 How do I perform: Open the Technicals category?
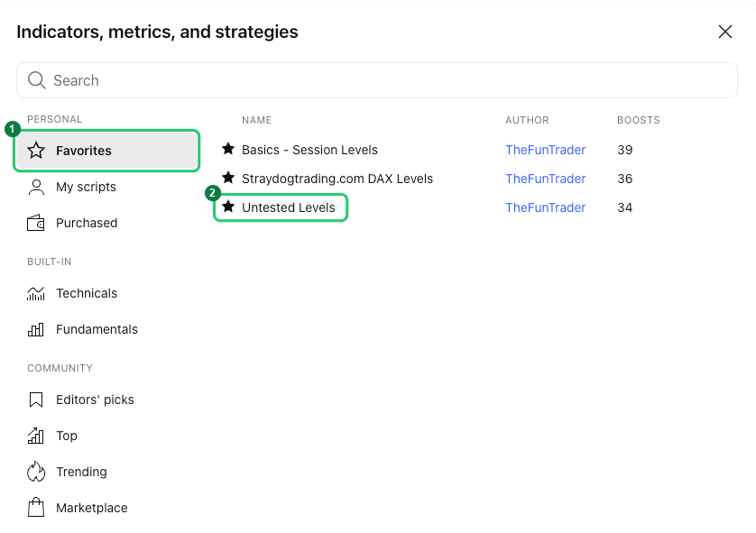pyautogui.click(x=106, y=293)
